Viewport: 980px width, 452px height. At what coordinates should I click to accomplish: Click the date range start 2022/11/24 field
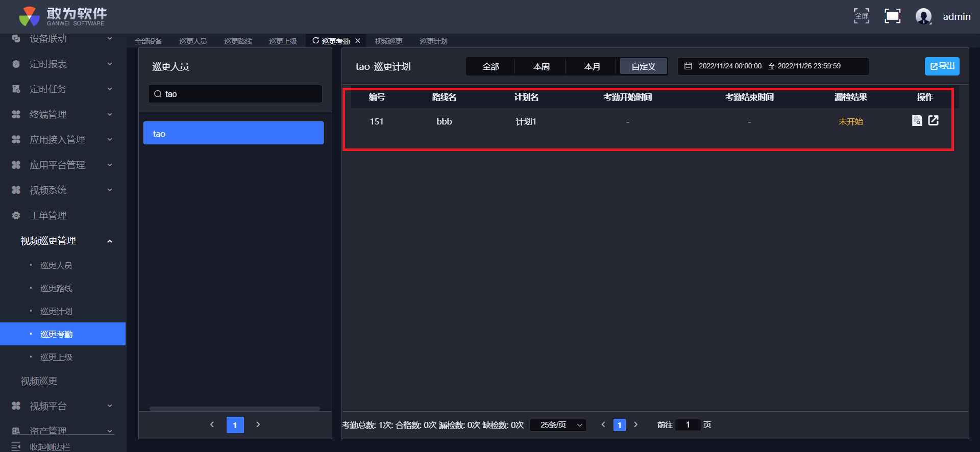[x=730, y=66]
